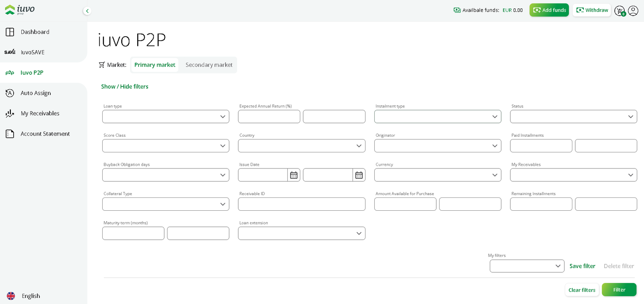Screen dimensions: 644x304
Task: Click the iuvo group logo
Action: (x=20, y=10)
